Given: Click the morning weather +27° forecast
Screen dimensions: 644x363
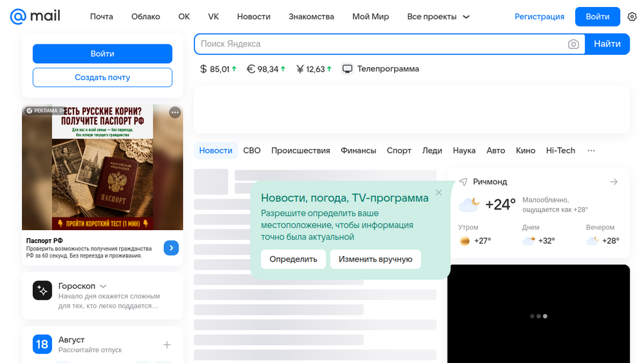Looking at the screenshot, I should click(475, 240).
